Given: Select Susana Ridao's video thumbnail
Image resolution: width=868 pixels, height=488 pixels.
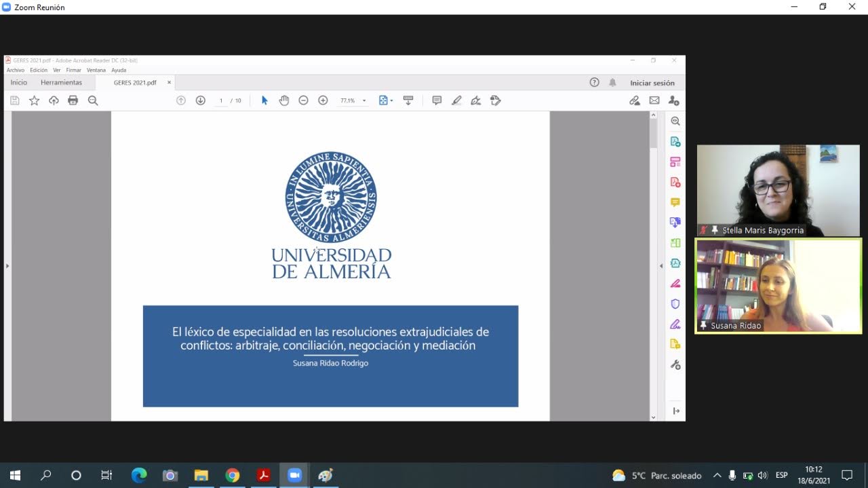Looking at the screenshot, I should click(778, 286).
